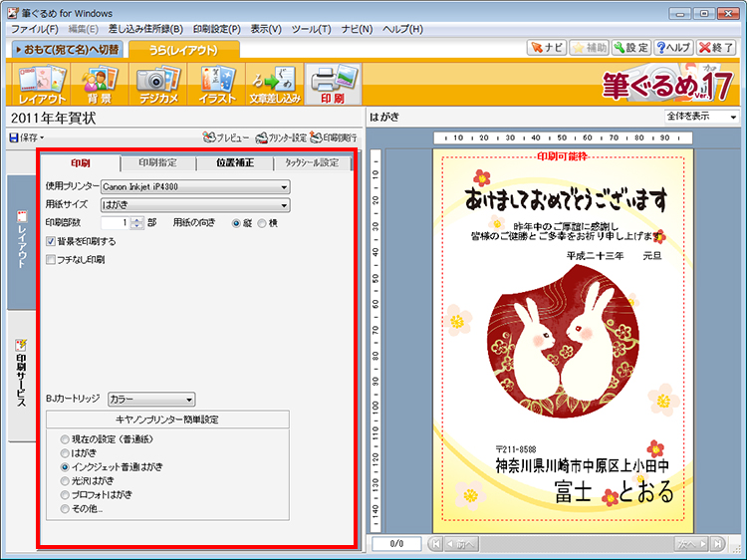Click the 0/0 page counter field
This screenshot has height=560, width=747.
396,544
